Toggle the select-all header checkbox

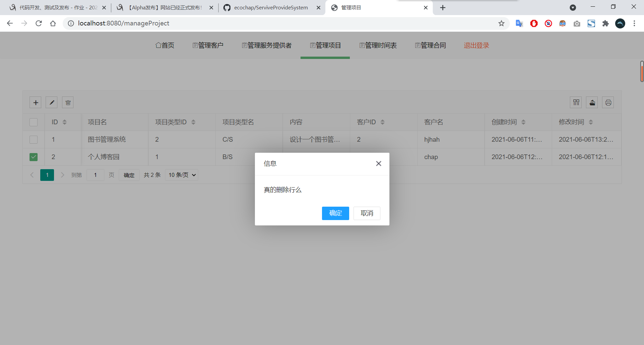point(34,122)
